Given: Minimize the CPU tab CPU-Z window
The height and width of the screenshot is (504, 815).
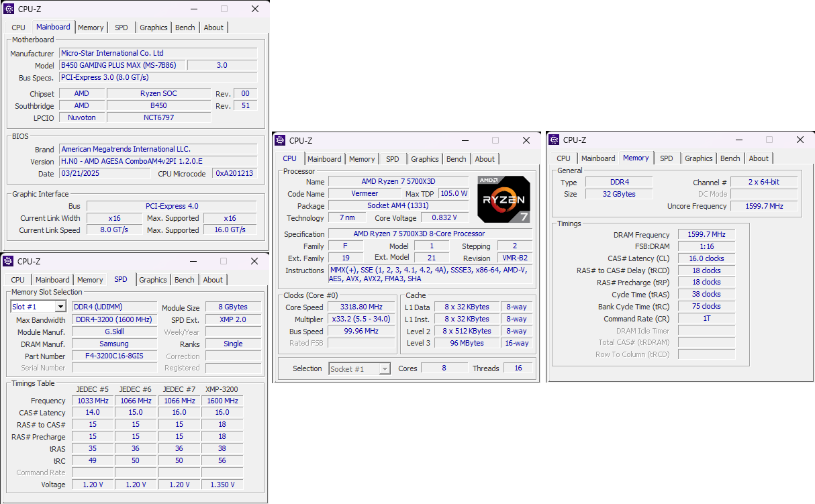Looking at the screenshot, I should (465, 140).
